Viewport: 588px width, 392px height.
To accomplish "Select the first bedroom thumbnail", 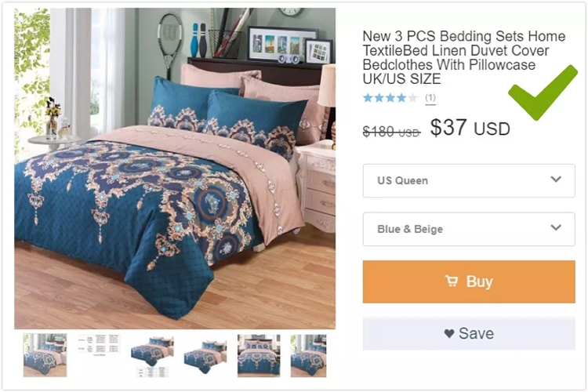I will click(x=45, y=355).
